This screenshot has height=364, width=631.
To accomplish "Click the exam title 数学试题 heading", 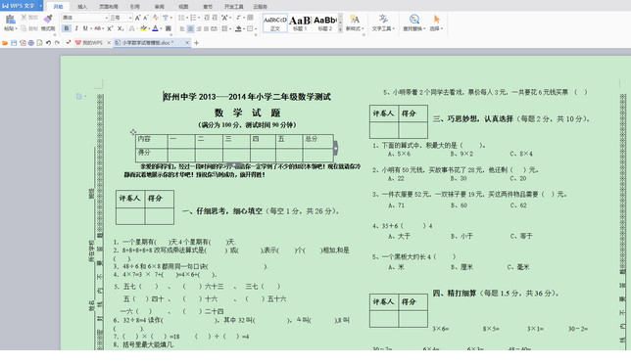I will click(x=247, y=113).
